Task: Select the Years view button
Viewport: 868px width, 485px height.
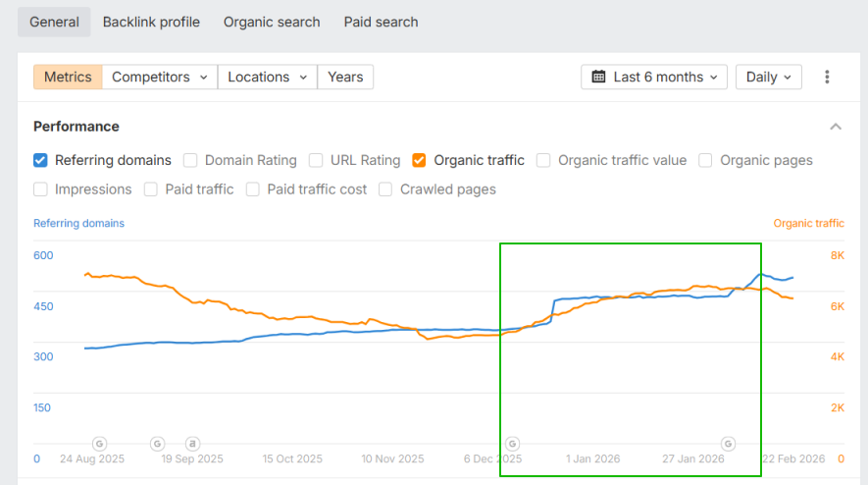Action: (345, 77)
